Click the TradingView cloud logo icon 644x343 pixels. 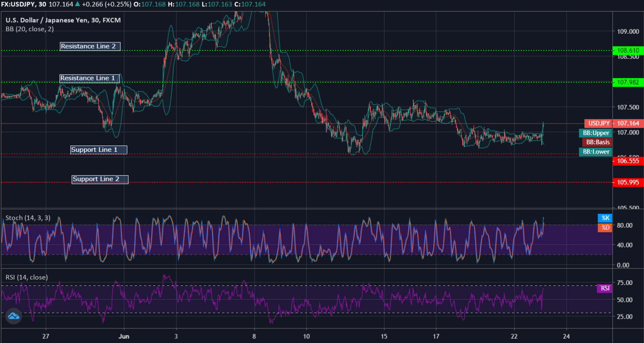(x=14, y=316)
